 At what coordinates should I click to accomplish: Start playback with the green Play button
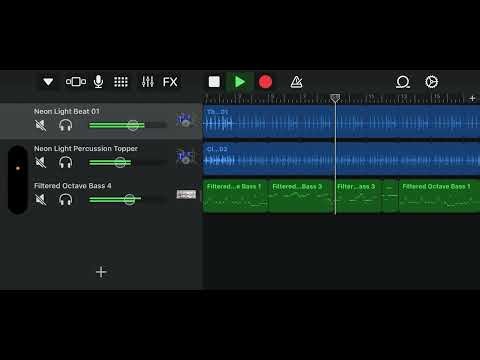[x=239, y=82]
